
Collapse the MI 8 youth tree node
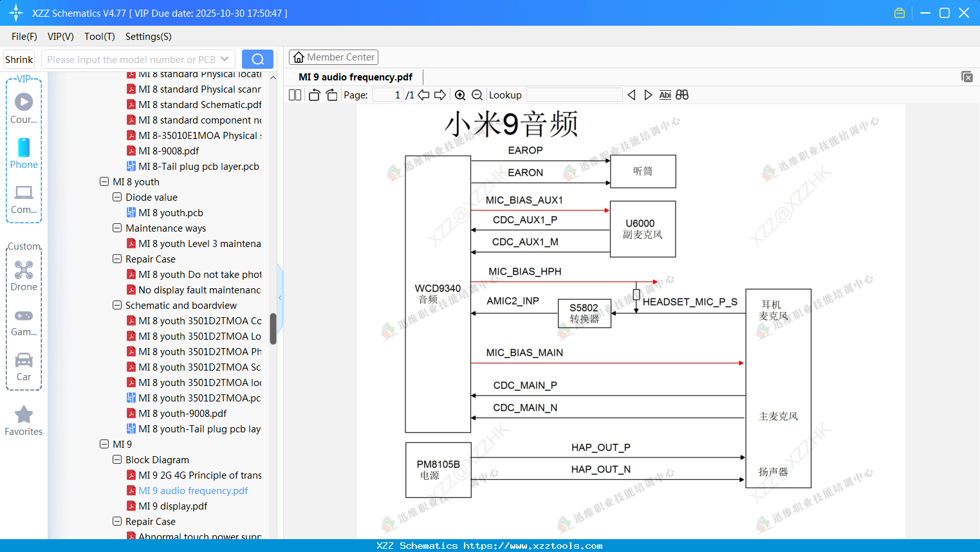point(104,181)
